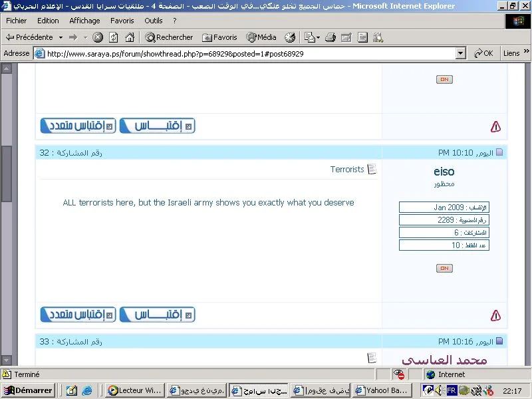Screen dimensions: 532x399
Task: Open the Outils menu
Action: pos(154,21)
